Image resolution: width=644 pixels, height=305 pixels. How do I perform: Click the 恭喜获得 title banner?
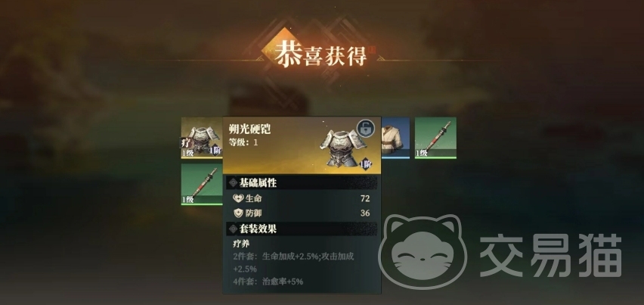click(321, 54)
